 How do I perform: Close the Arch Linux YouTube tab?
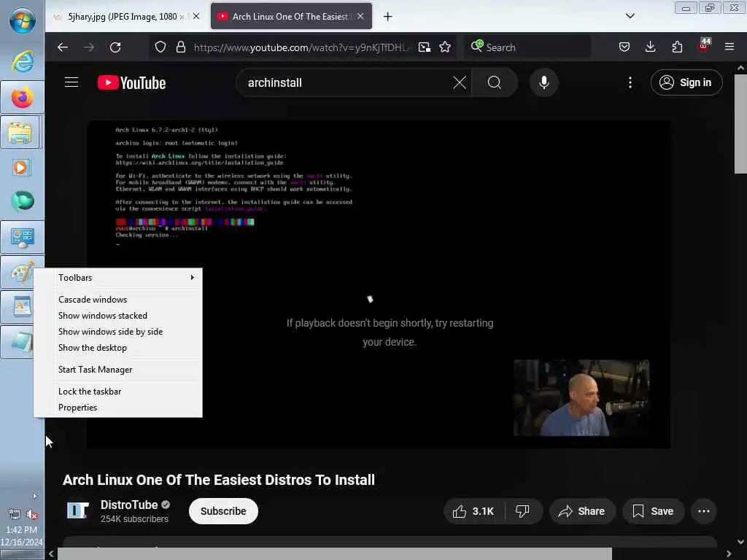pyautogui.click(x=360, y=16)
